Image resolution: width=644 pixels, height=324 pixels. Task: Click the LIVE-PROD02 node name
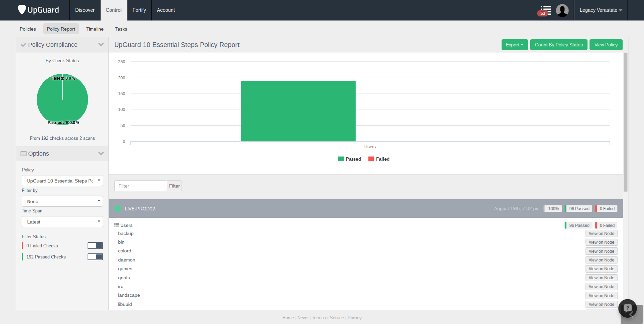tap(140, 209)
